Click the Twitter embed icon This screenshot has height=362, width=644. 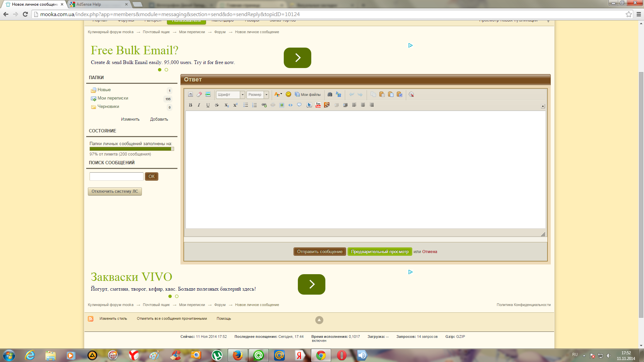(x=309, y=105)
